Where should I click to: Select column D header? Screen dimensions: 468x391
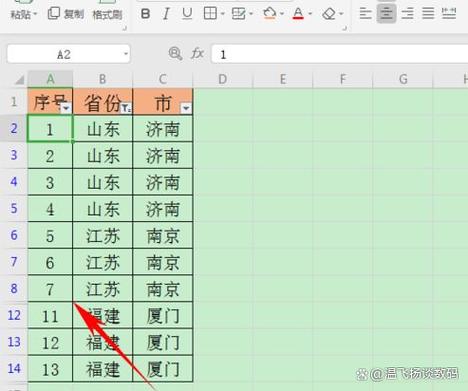(x=223, y=79)
